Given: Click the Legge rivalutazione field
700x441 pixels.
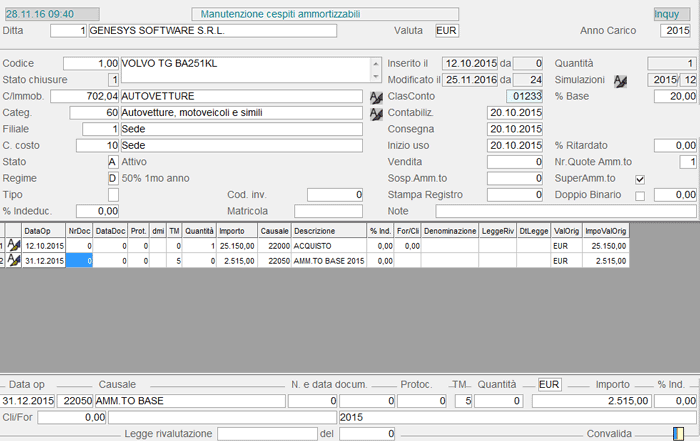Looking at the screenshot, I should coord(267,434).
